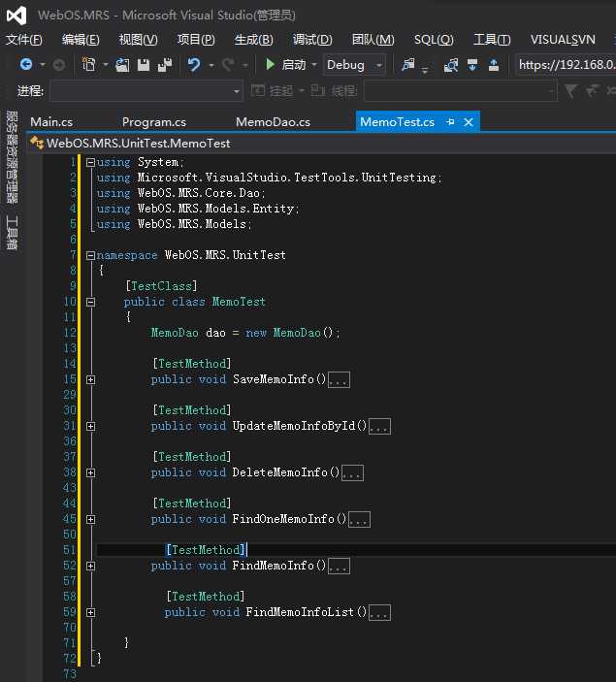
Task: Open the 视图(V) menu
Action: [138, 40]
